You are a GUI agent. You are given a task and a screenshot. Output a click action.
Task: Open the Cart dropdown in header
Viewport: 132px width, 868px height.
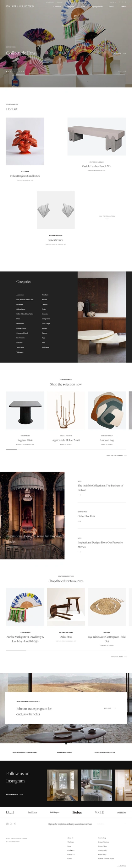click(x=123, y=6)
